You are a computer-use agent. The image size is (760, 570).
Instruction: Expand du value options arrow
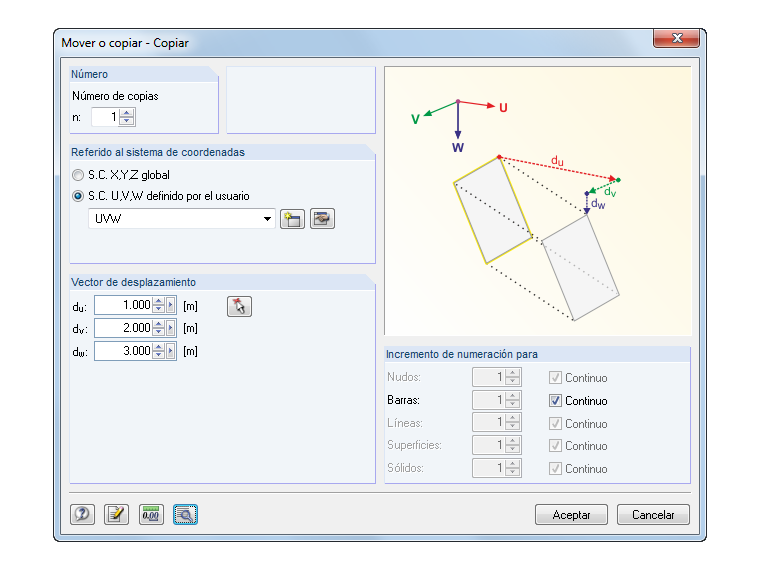tap(171, 305)
